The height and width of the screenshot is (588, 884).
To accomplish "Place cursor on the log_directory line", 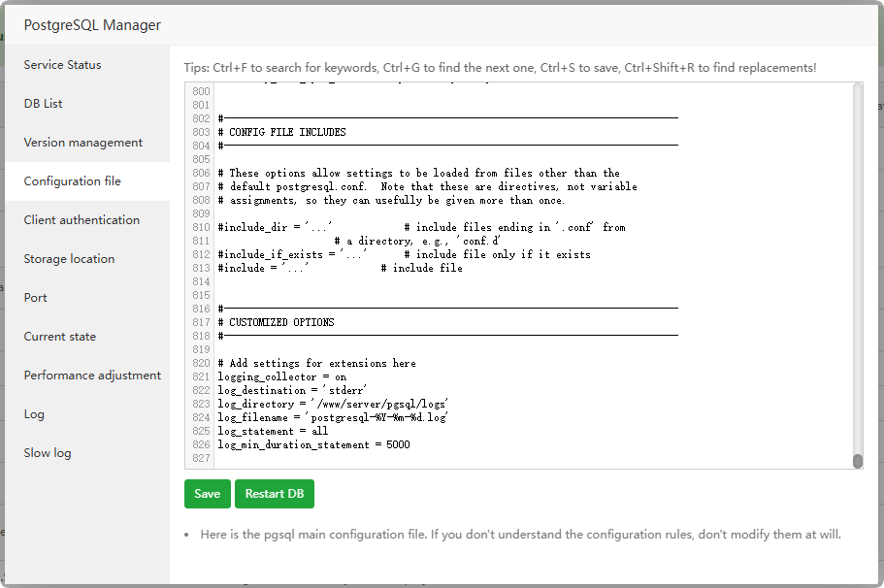I will coord(332,404).
